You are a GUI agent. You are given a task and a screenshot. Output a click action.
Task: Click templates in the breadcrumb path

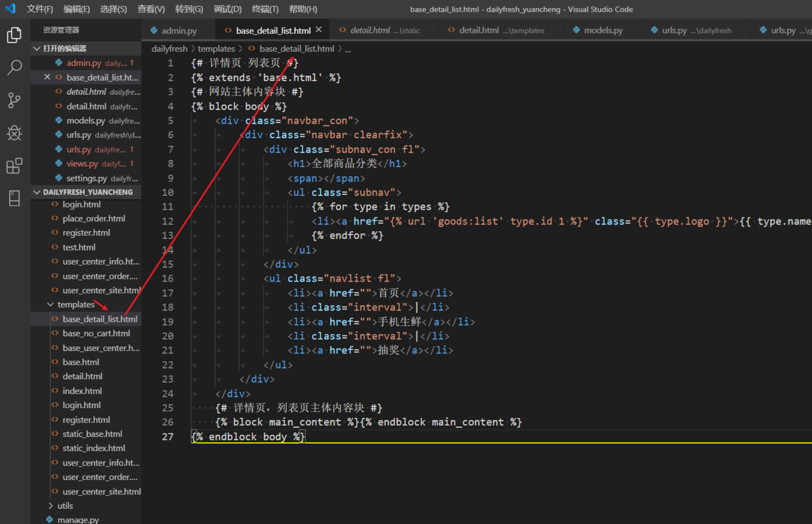tap(216, 48)
